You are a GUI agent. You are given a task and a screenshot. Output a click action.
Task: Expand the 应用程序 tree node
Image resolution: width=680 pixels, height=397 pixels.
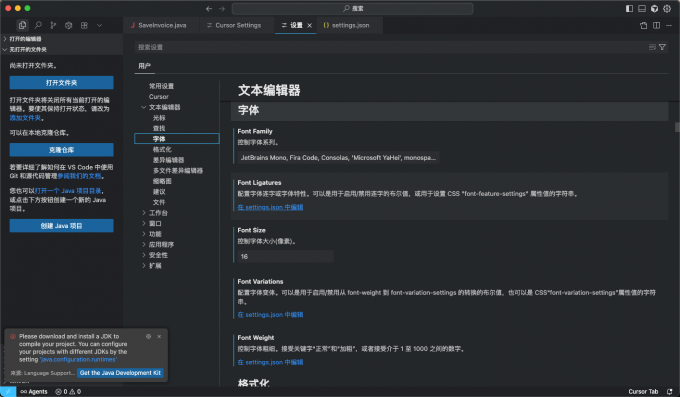click(x=144, y=244)
